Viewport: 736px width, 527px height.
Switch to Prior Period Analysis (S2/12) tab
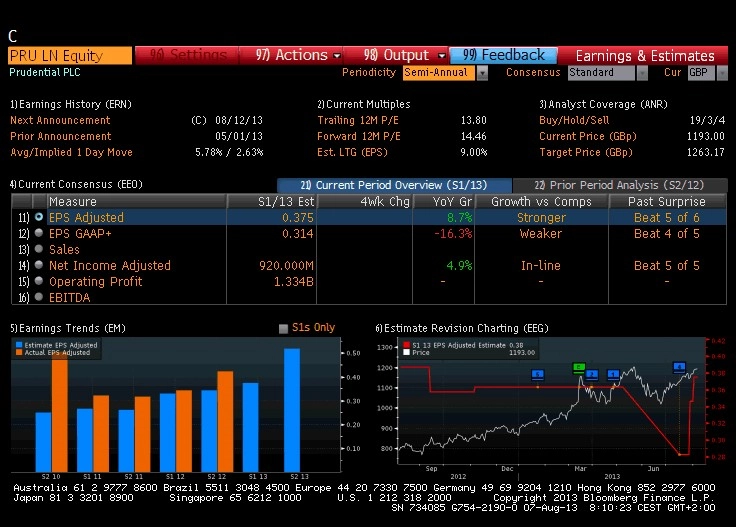tap(620, 185)
